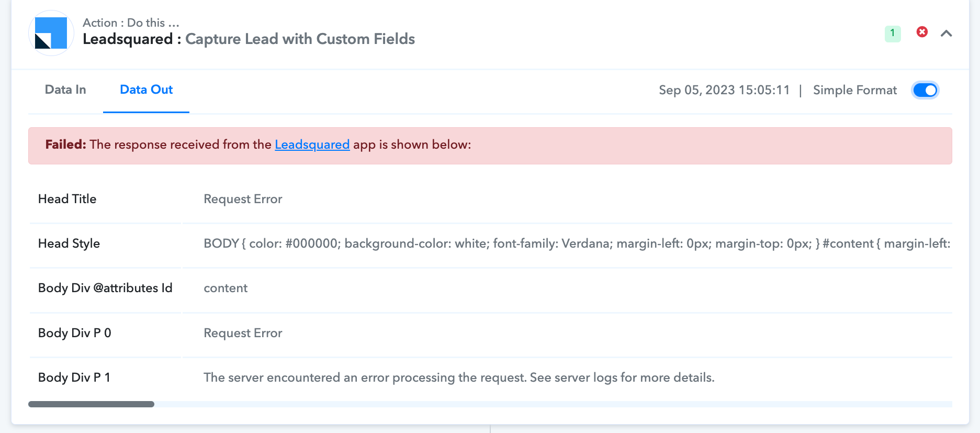
Task: Select the Head Title row label
Action: [67, 199]
